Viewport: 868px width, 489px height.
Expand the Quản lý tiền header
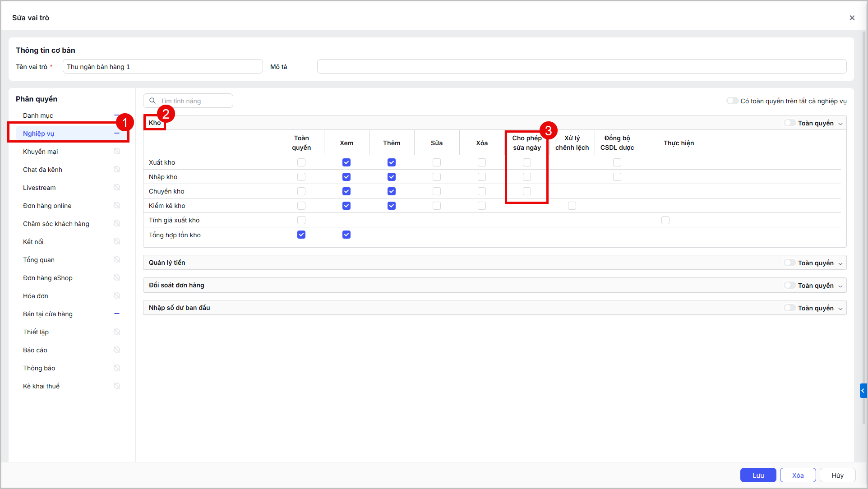(x=494, y=263)
